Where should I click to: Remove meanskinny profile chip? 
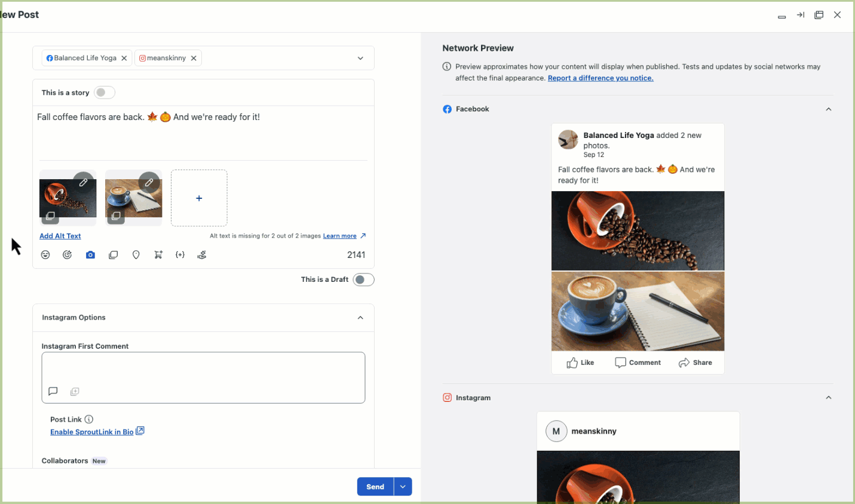(194, 58)
